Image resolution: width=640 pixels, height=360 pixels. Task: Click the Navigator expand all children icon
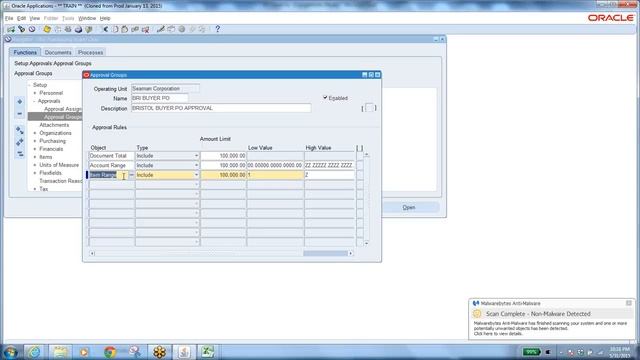click(x=20, y=130)
